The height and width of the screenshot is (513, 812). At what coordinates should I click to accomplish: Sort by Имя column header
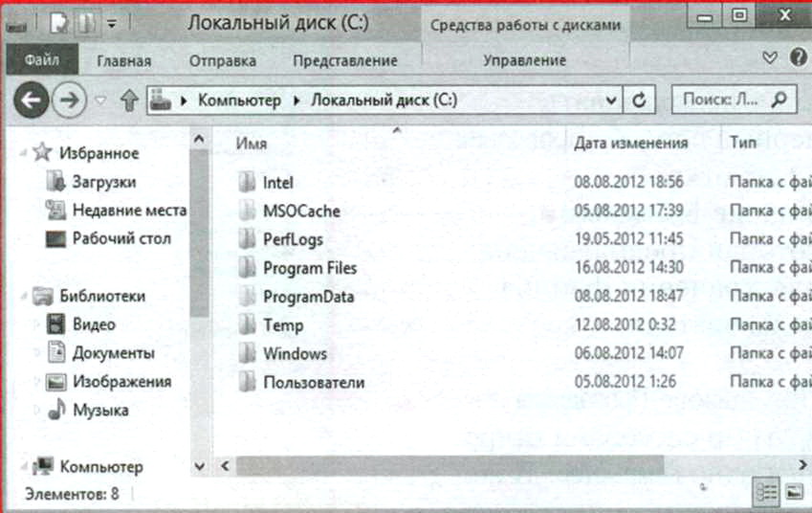[x=252, y=143]
